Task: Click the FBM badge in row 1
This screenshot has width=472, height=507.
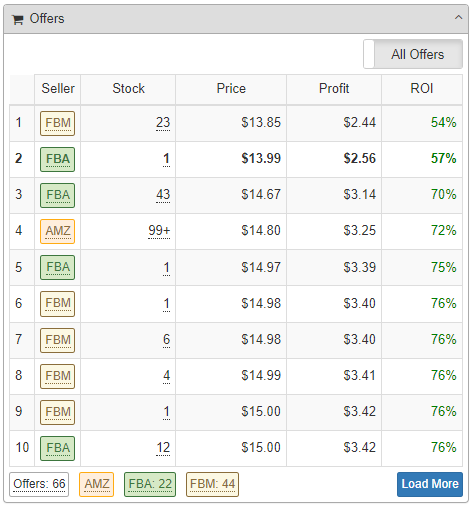Action: point(58,123)
